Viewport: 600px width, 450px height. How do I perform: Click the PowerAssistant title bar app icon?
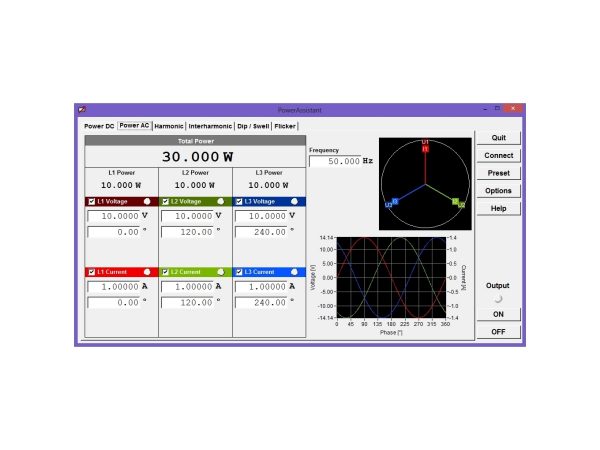pyautogui.click(x=82, y=108)
